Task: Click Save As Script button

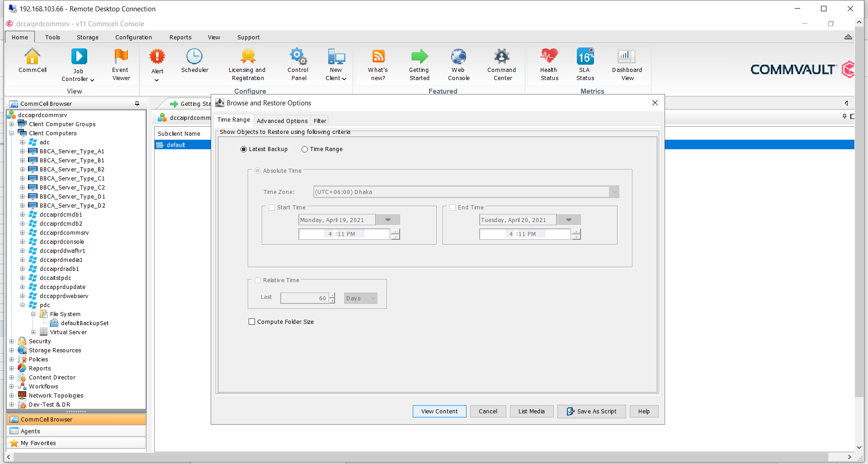Action: click(592, 411)
